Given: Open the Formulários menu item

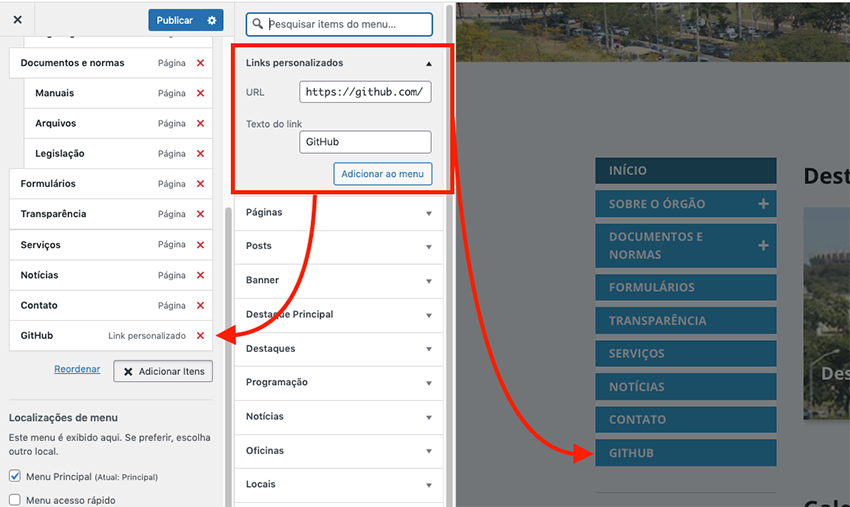Looking at the screenshot, I should pyautogui.click(x=111, y=184).
